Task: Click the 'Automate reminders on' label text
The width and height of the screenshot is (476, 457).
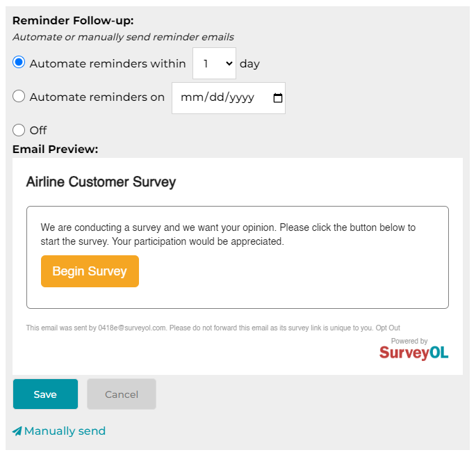Action: point(97,97)
